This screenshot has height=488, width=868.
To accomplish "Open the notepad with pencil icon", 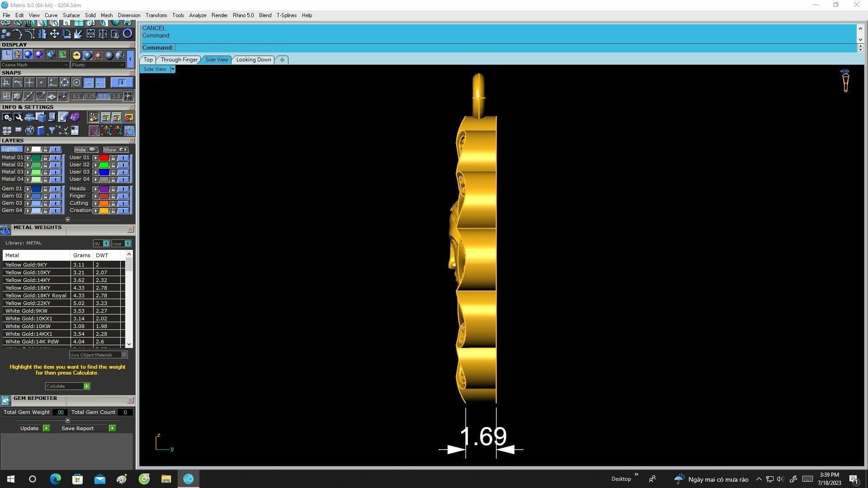I will pos(63,117).
